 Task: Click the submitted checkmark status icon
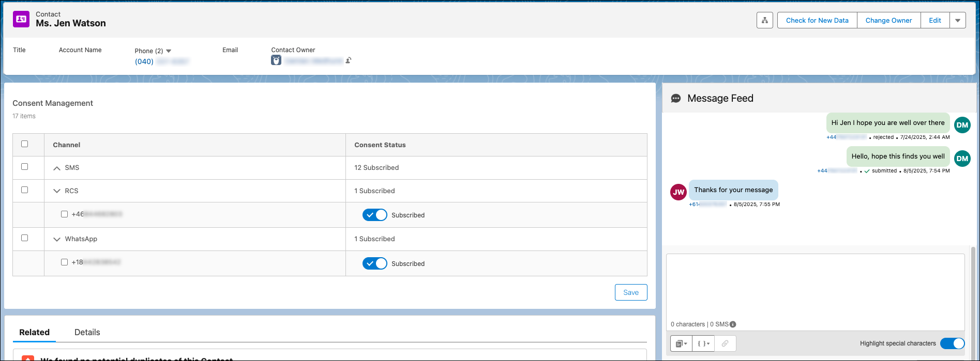(867, 171)
